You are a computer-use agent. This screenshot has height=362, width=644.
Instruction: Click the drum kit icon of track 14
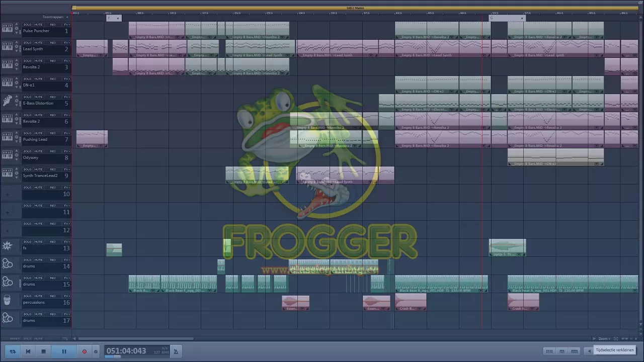7,264
